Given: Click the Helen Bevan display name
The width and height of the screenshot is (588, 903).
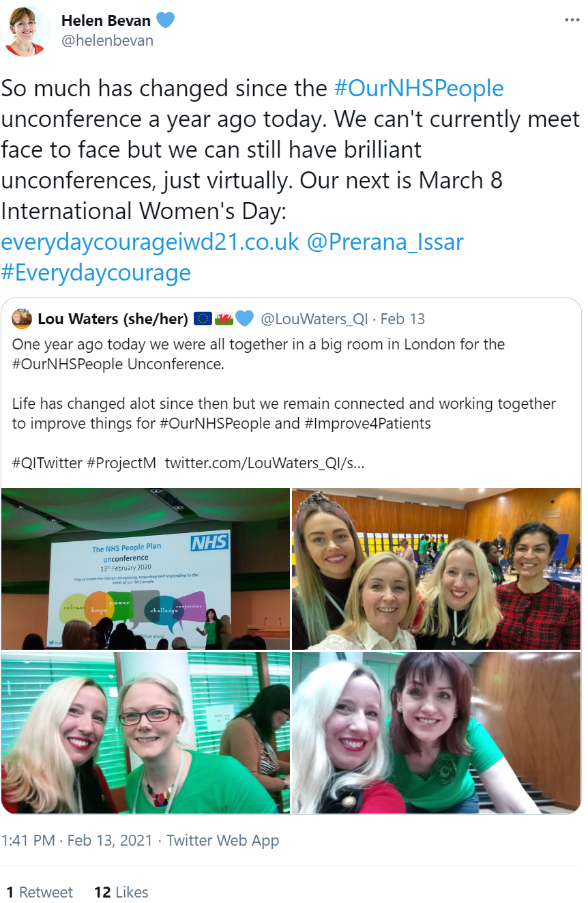Looking at the screenshot, I should 106,21.
